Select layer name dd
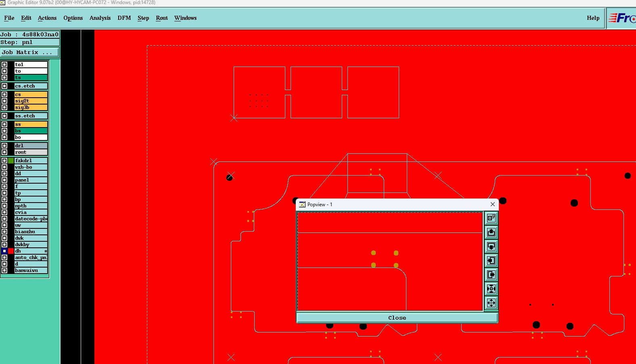 coord(31,174)
